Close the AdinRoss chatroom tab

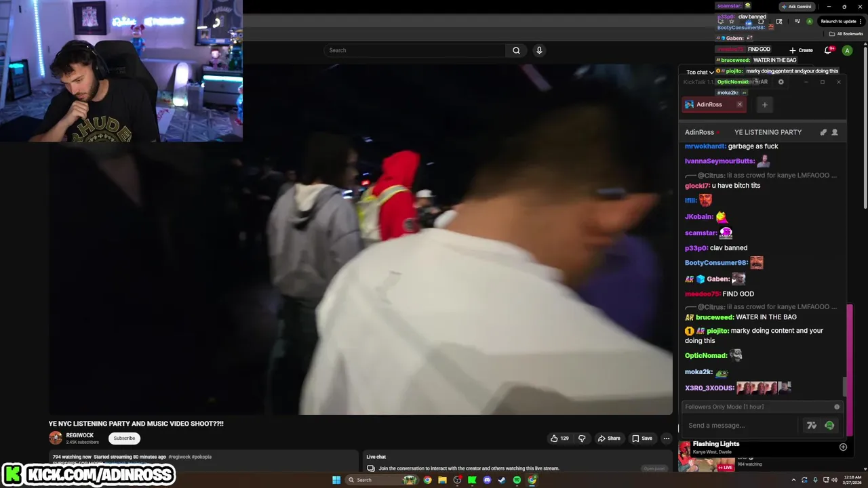(739, 104)
